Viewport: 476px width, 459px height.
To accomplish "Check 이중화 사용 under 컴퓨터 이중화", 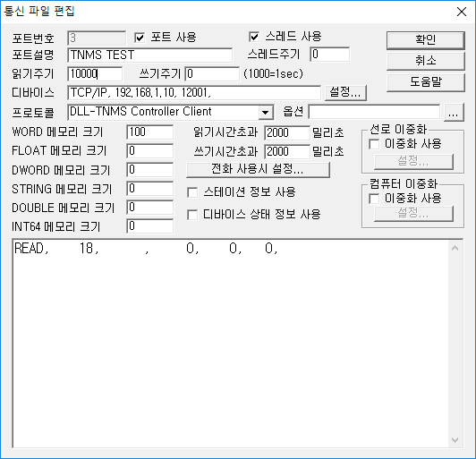I will tap(374, 199).
